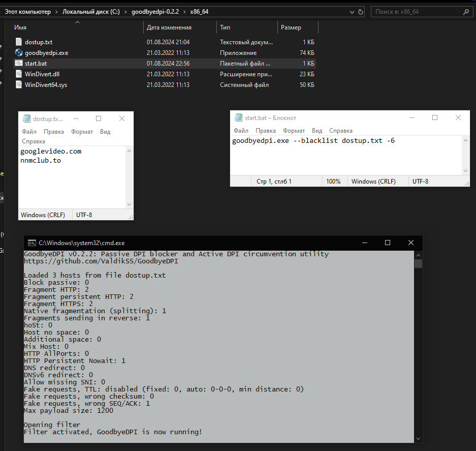Close the dostup.txt Notepad window

[122, 118]
